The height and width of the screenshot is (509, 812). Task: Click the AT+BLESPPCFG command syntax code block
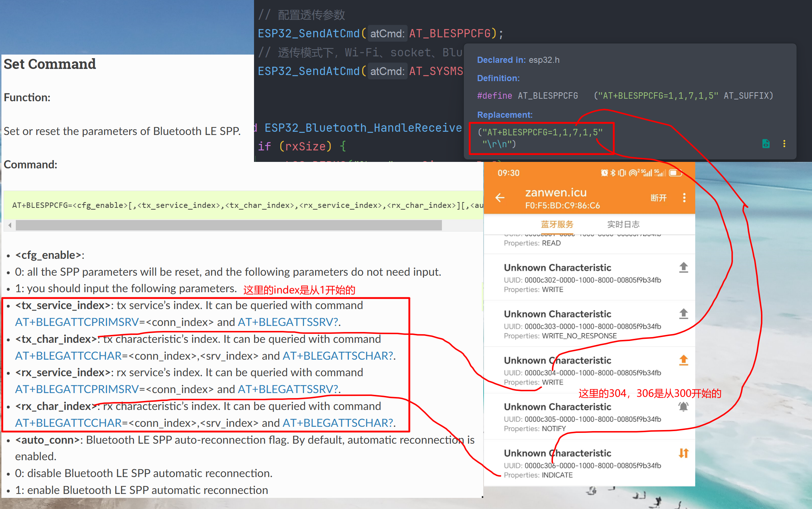click(x=243, y=205)
